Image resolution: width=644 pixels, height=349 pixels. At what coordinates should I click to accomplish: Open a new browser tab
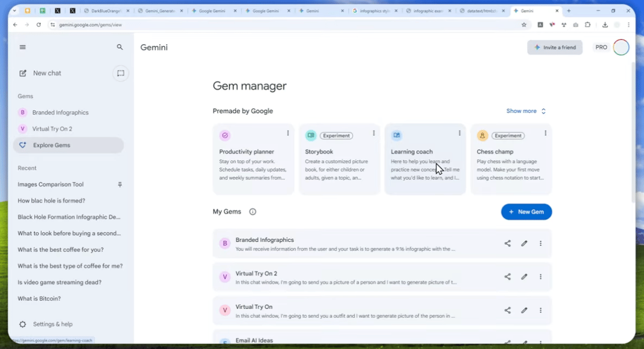[x=569, y=10]
